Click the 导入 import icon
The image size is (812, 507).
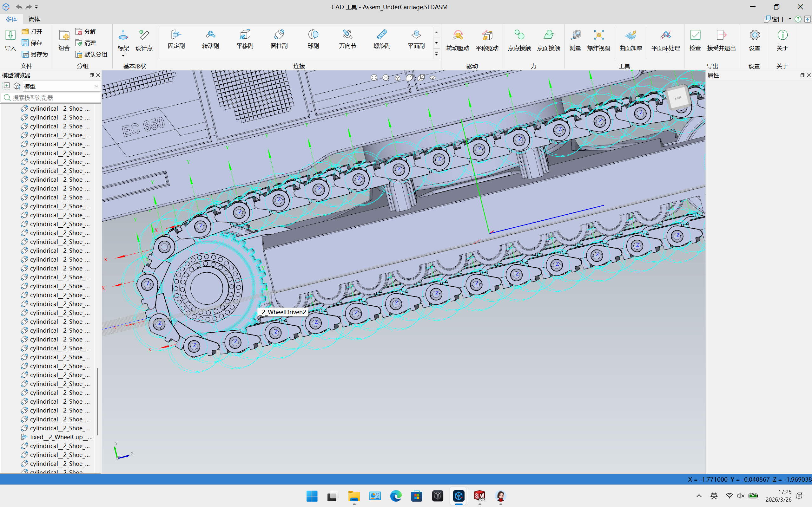click(10, 40)
